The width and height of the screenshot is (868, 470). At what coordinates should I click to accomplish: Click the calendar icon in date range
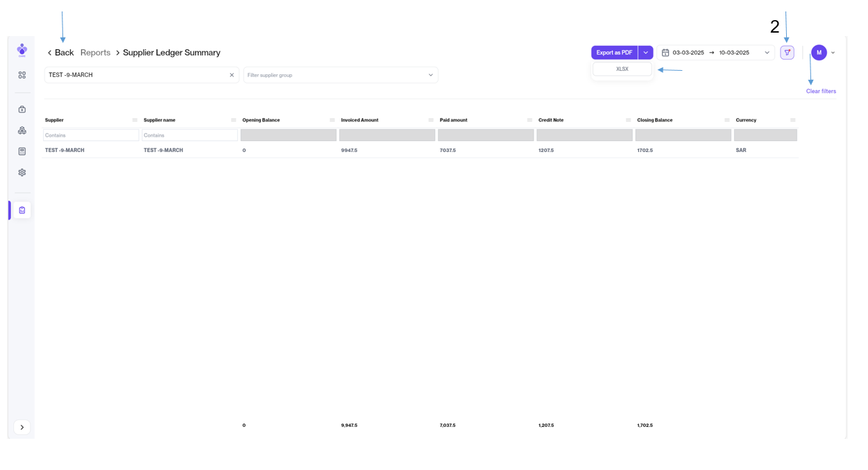click(x=665, y=53)
